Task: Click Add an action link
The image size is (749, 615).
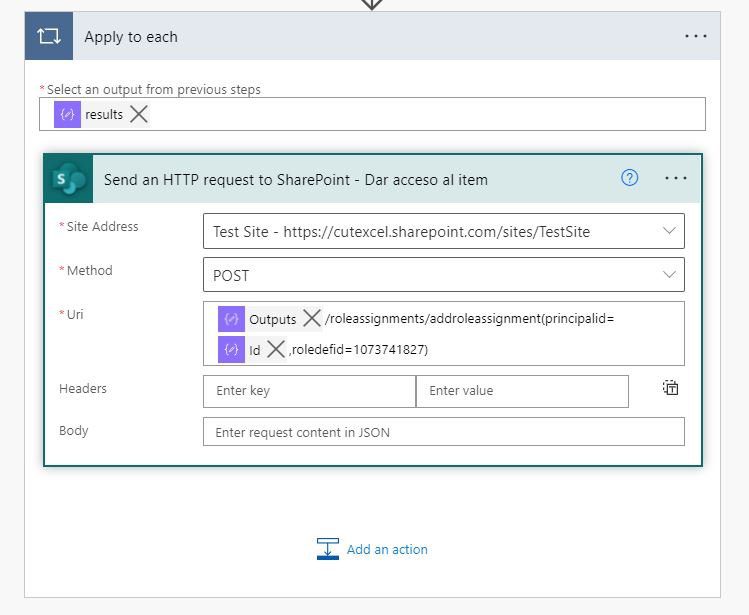Action: tap(387, 550)
